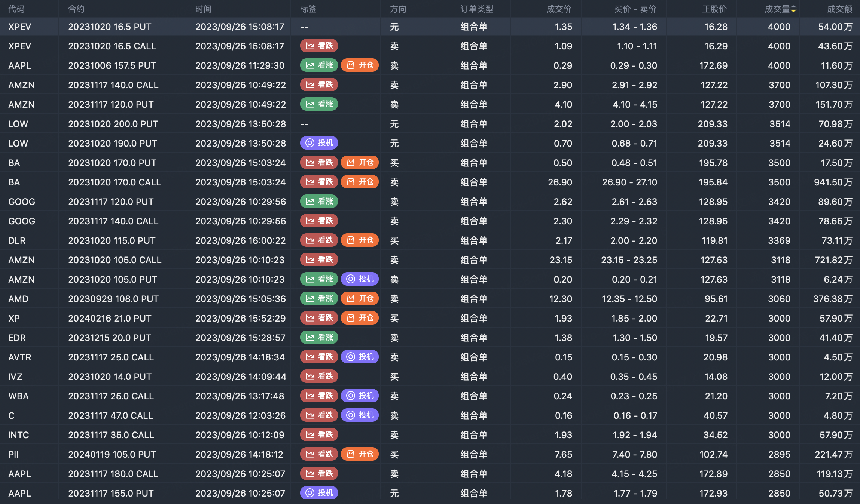Image resolution: width=860 pixels, height=504 pixels.
Task: Click the 看跌 tag on IVZ 14.0 PUT row
Action: pos(319,377)
